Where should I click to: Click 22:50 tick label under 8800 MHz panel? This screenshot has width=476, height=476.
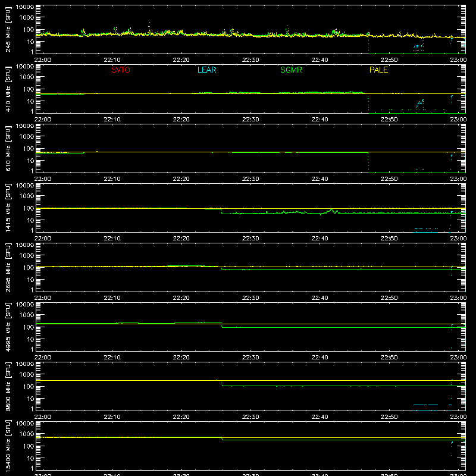pos(389,417)
